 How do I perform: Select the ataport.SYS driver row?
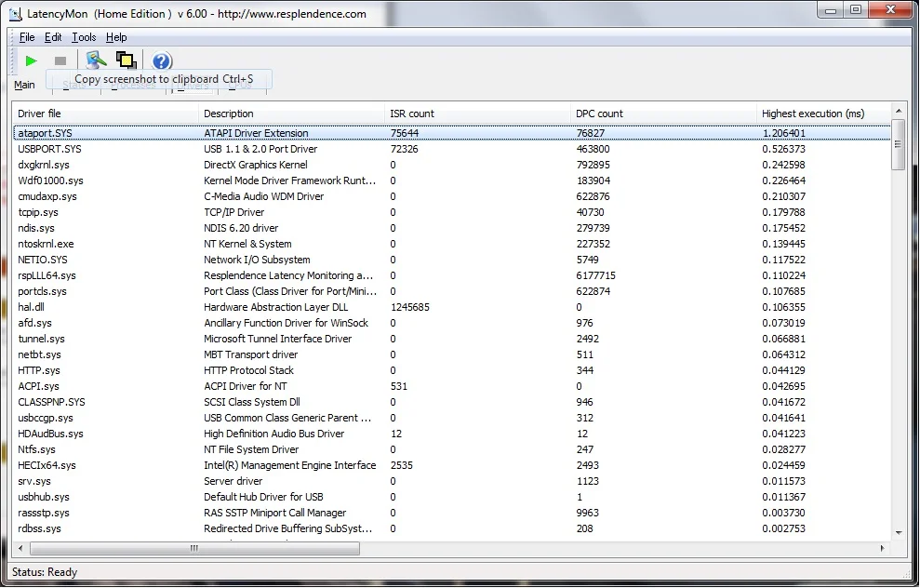(452, 133)
